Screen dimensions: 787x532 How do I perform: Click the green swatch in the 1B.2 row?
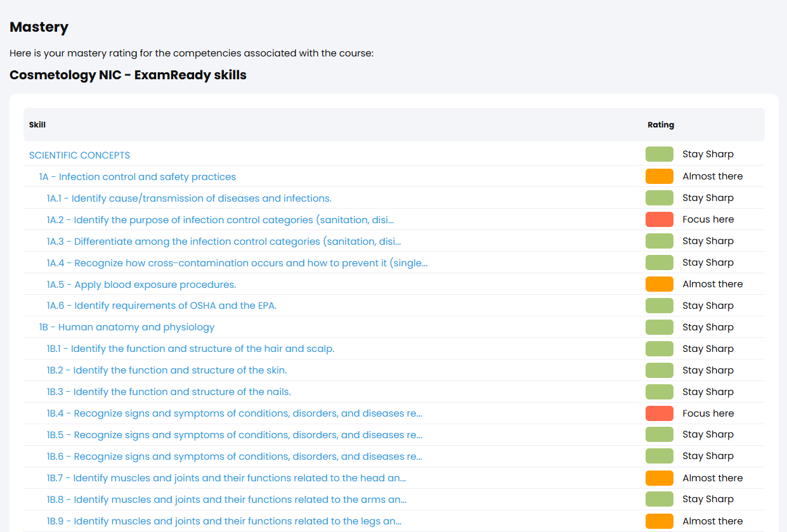coord(660,370)
